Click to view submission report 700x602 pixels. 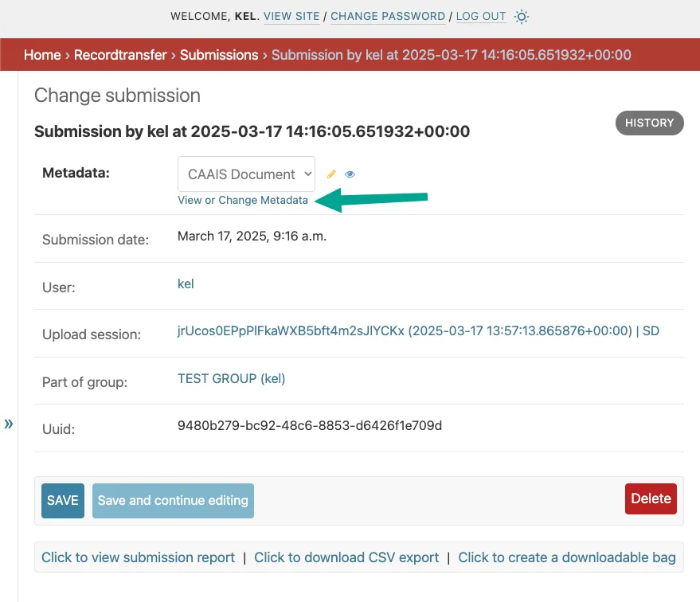138,557
